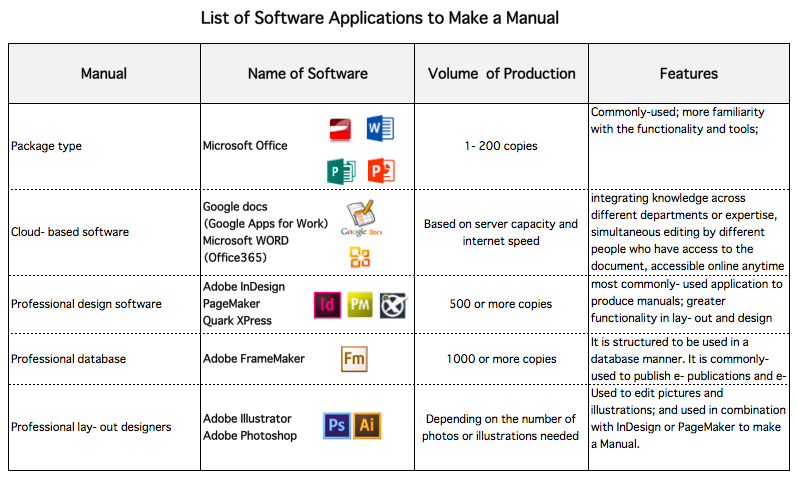Click 'Commonly-used; more familiarity' feature text
797x478 pixels.
(x=678, y=112)
